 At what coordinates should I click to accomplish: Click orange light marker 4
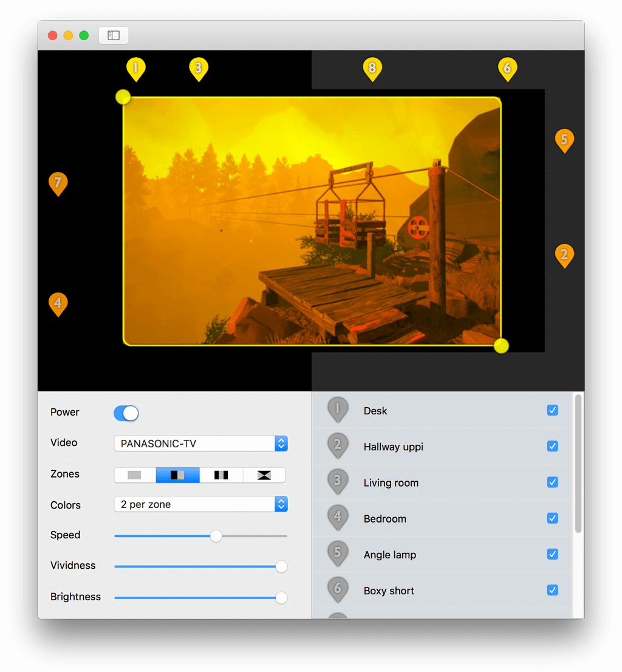[x=58, y=304]
